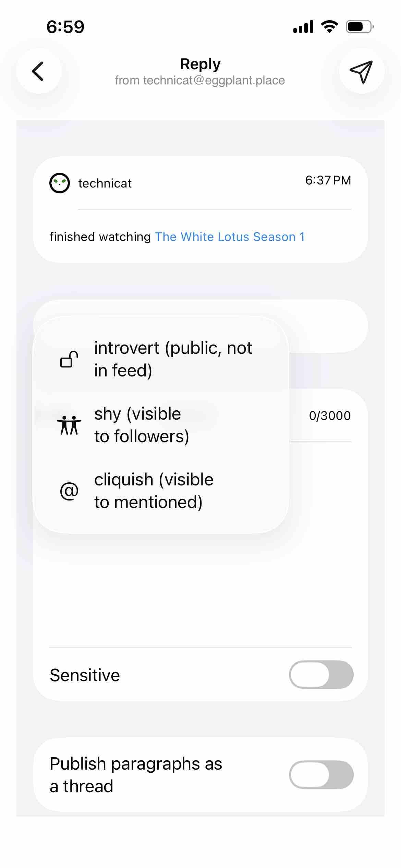The height and width of the screenshot is (868, 401).
Task: Select introvert (public, not in feed)
Action: [x=173, y=359]
